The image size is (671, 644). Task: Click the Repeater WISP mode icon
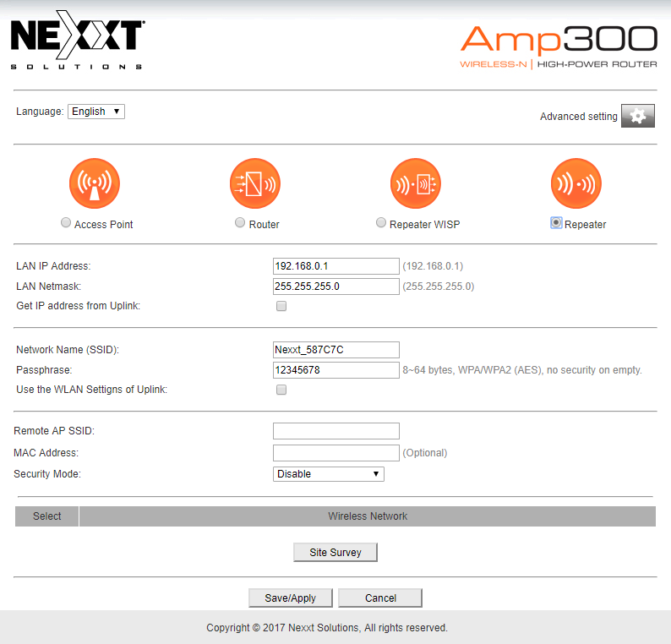(415, 183)
